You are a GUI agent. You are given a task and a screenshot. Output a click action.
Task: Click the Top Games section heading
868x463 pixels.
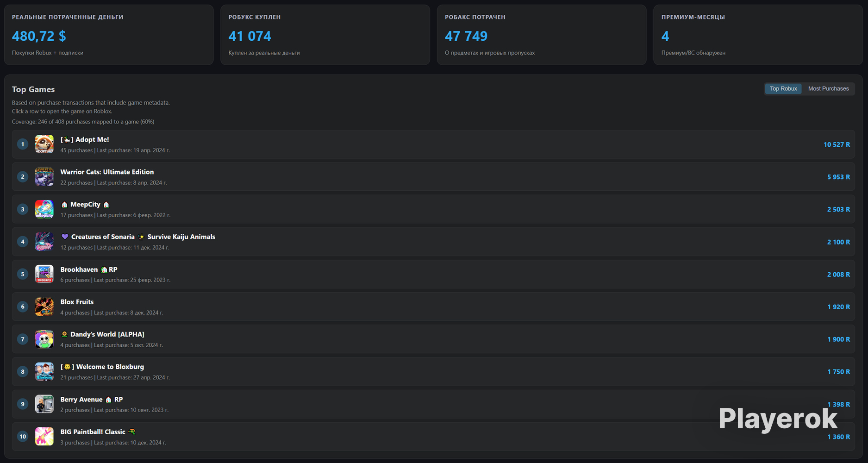(33, 89)
